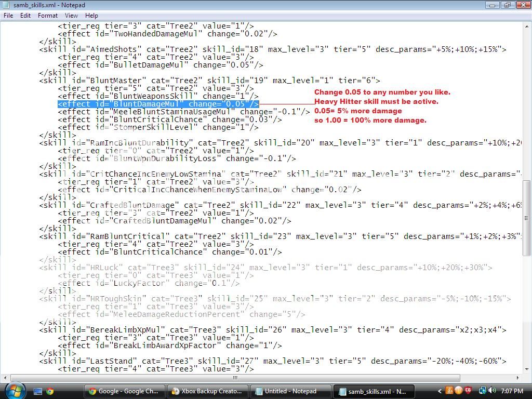
Task: Open the Help menu
Action: click(x=91, y=16)
